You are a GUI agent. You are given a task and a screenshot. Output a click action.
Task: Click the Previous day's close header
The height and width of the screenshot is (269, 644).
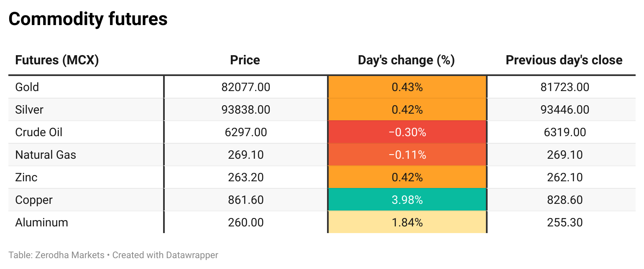coord(564,60)
